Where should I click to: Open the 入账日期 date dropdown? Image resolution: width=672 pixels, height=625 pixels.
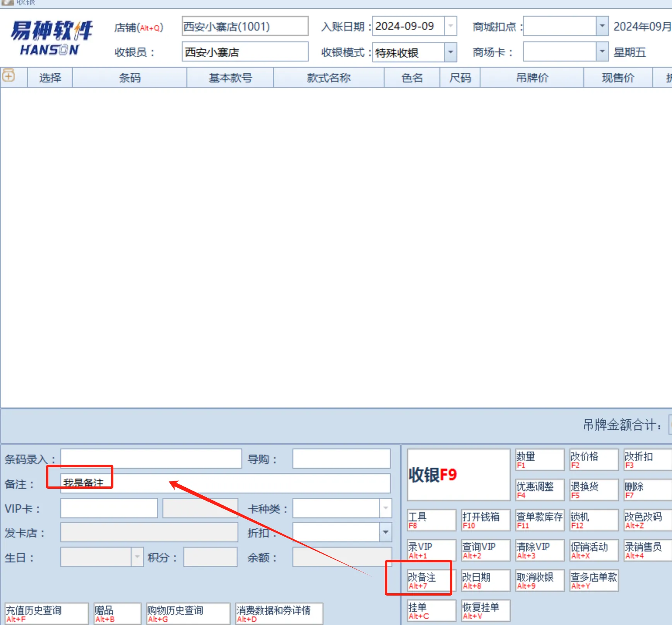click(450, 26)
